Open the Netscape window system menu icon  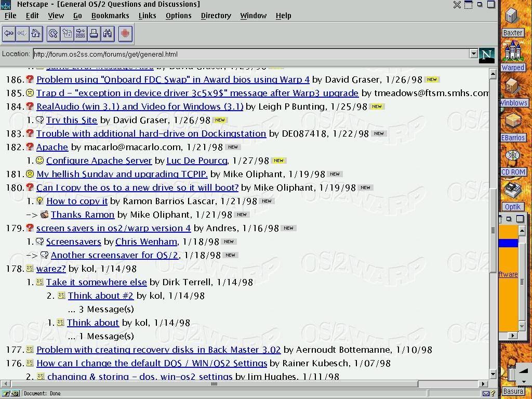pyautogui.click(x=6, y=4)
